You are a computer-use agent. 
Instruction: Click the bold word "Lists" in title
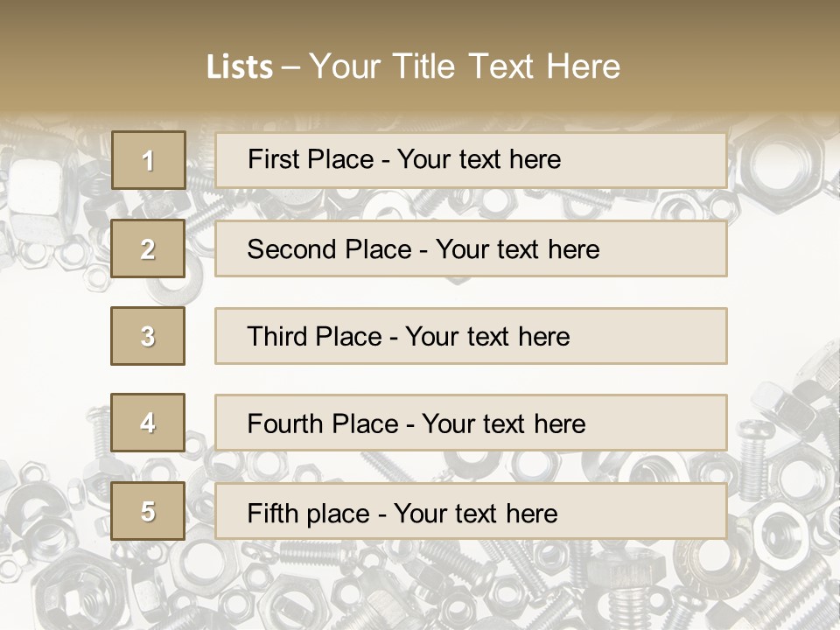[x=240, y=66]
